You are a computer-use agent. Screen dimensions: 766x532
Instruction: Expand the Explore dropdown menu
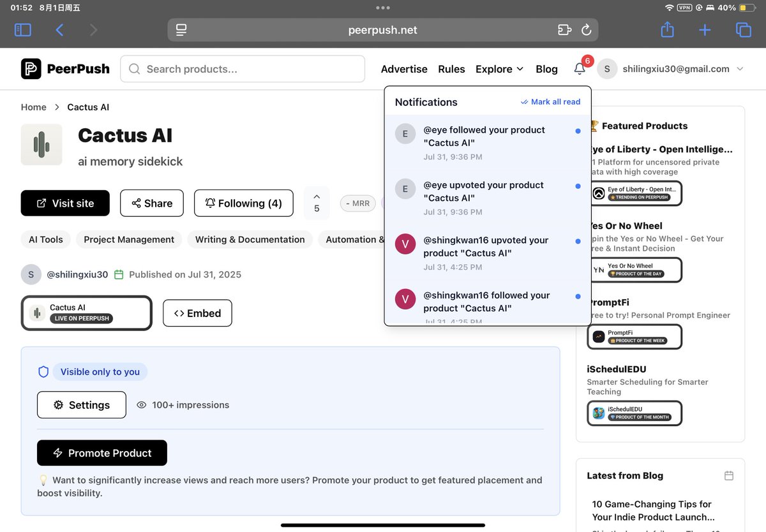click(x=500, y=69)
